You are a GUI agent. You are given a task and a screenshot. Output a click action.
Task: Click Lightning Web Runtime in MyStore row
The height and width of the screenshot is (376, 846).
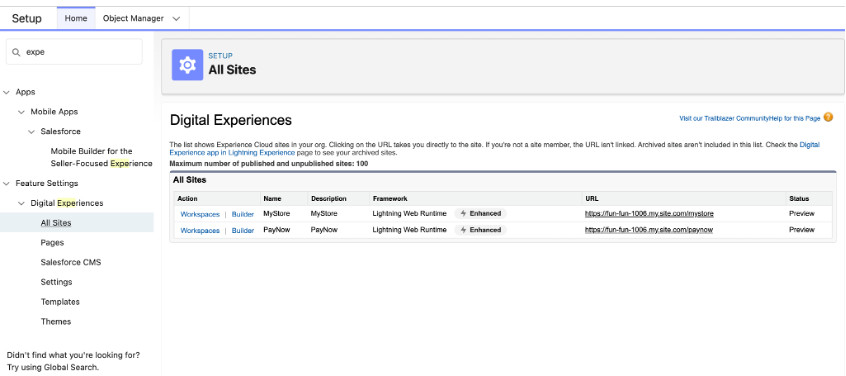pyautogui.click(x=410, y=214)
